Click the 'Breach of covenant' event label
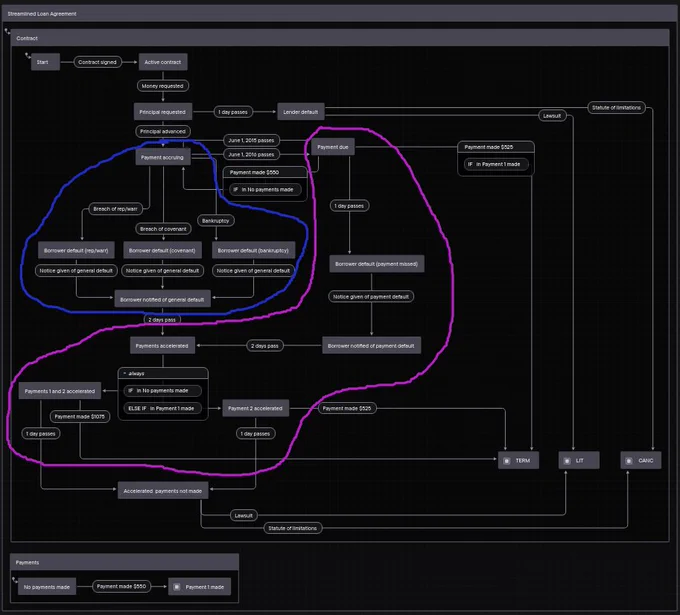680x615 pixels. tap(163, 229)
